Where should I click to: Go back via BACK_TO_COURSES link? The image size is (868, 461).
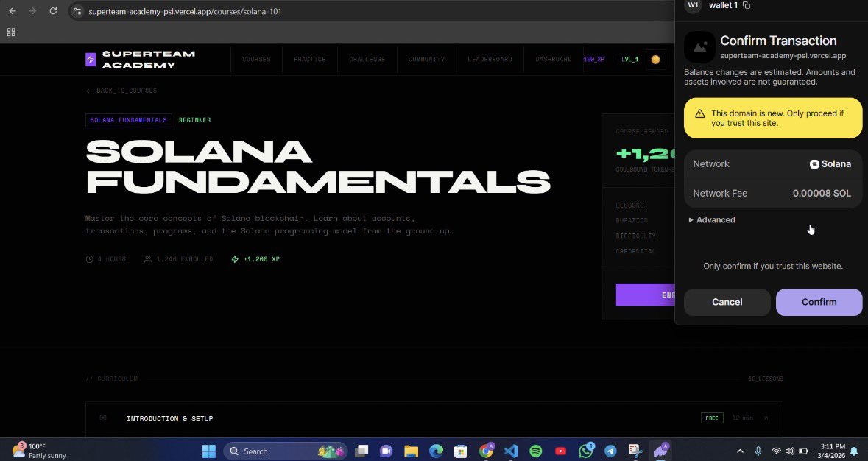[121, 91]
